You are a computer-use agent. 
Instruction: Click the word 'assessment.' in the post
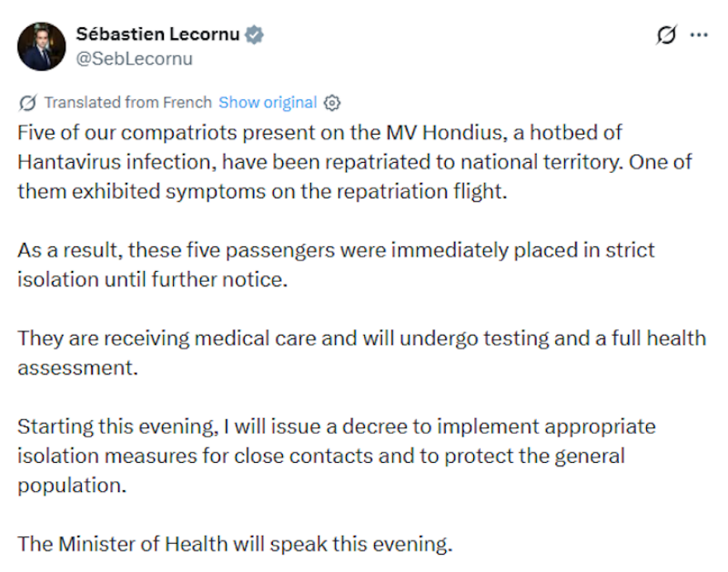coord(78,368)
